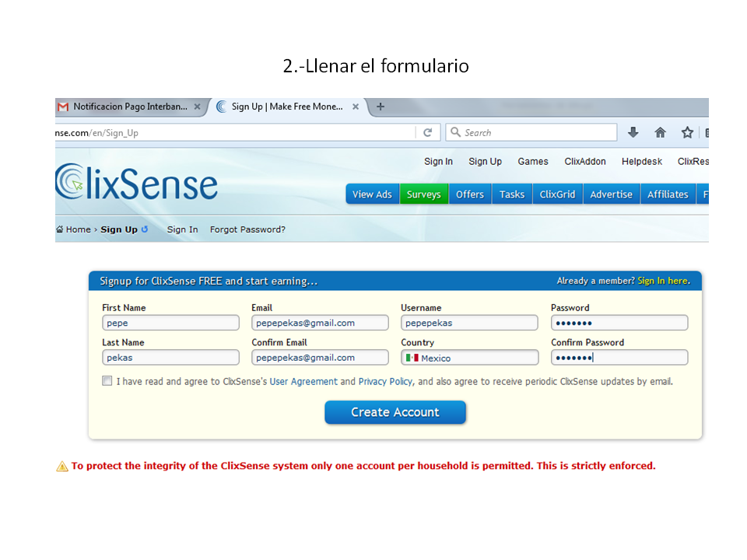Image resolution: width=747 pixels, height=560 pixels.
Task: Click the Gmail icon on the first tab
Action: [x=62, y=107]
